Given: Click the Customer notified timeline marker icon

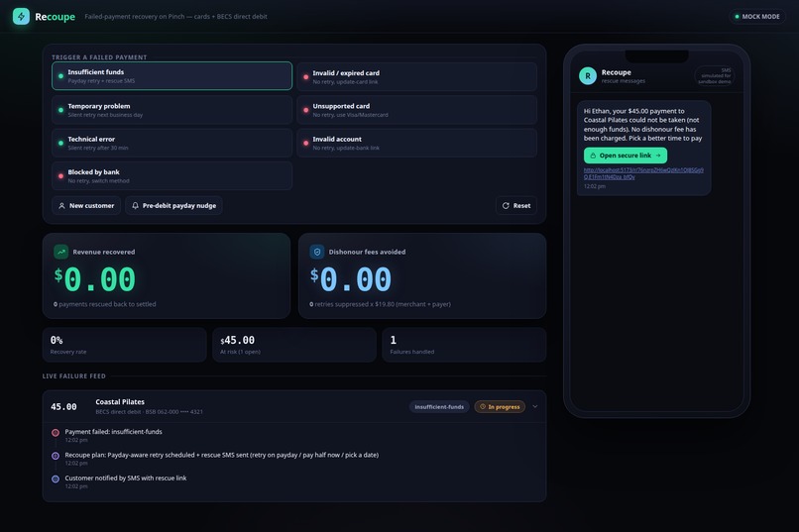Looking at the screenshot, I should click(56, 479).
